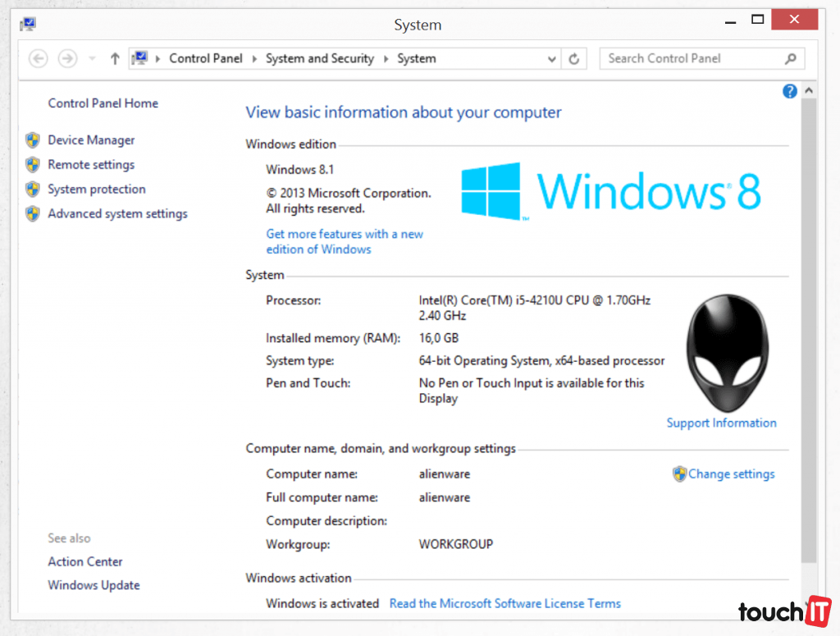The width and height of the screenshot is (840, 636).
Task: Expand the chevron after Control Panel breadcrumb
Action: [x=254, y=59]
